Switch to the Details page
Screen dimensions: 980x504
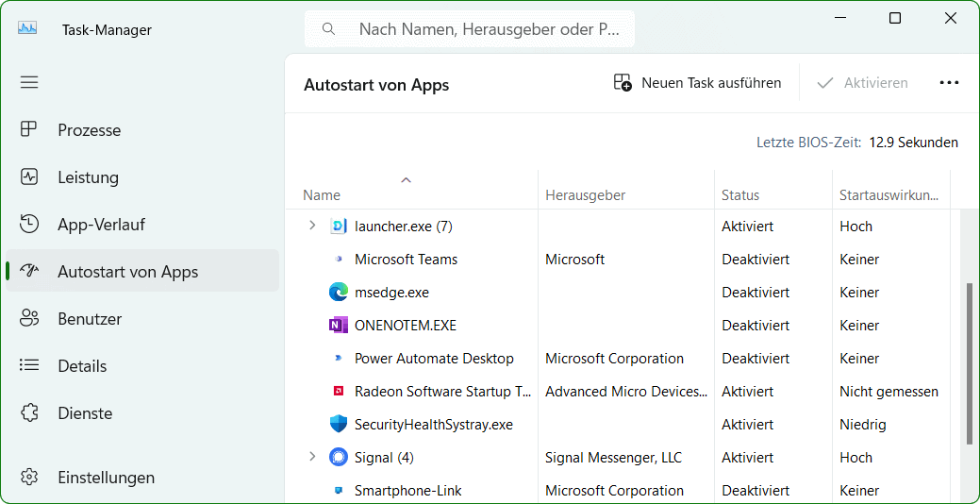[x=82, y=366]
